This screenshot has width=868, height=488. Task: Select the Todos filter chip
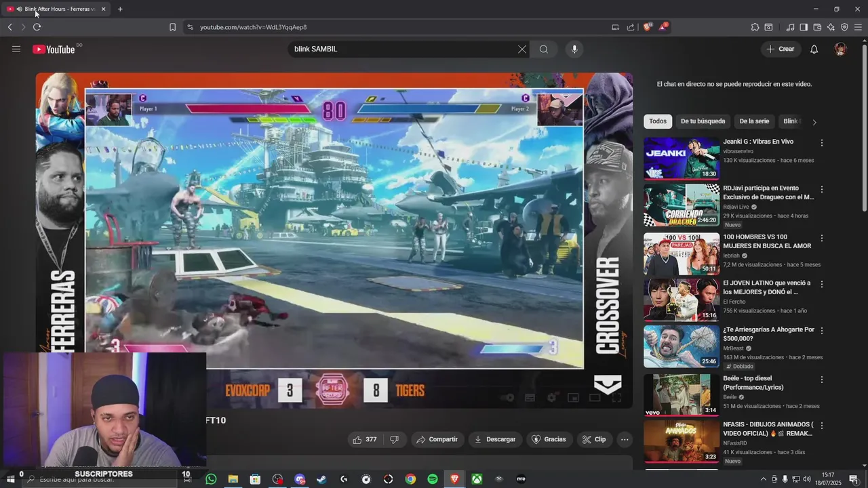[658, 121]
